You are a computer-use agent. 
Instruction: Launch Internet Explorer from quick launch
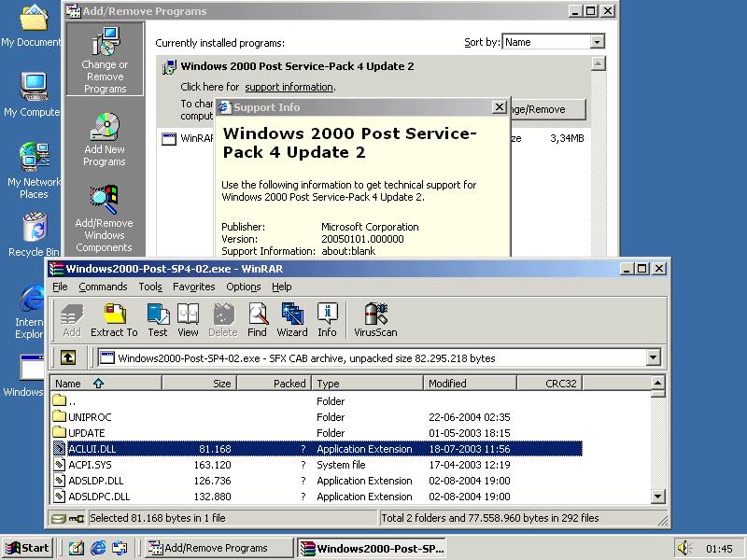click(98, 548)
